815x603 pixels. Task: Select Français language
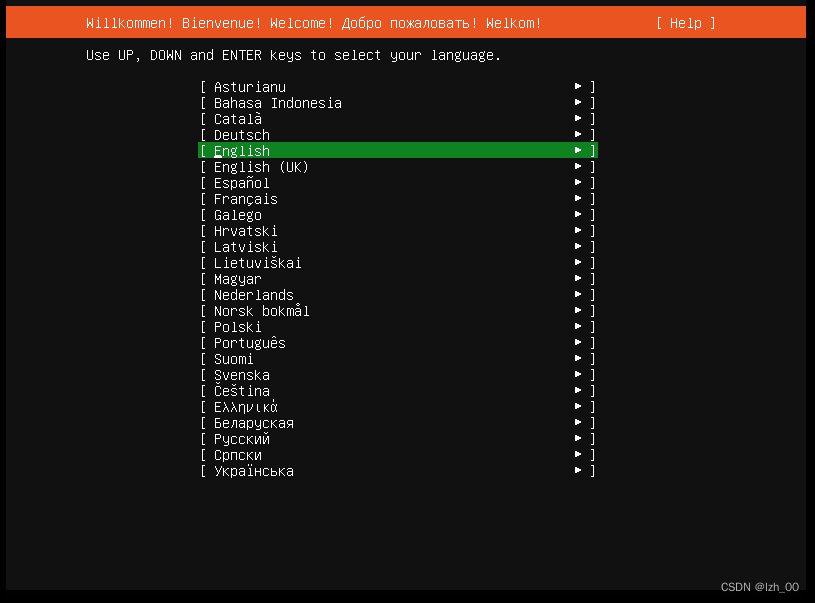(398, 199)
